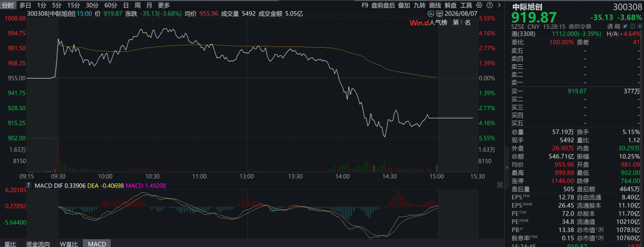
Task: Click the 开盘 981.09 value
Action: (630, 164)
